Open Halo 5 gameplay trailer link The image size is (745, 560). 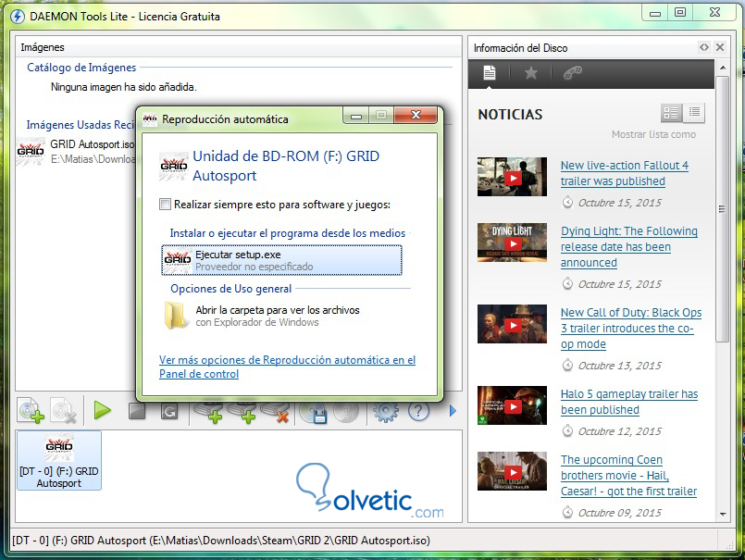pos(629,402)
